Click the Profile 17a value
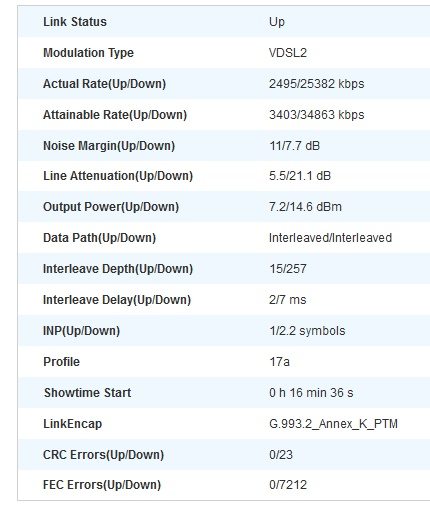 pyautogui.click(x=279, y=362)
